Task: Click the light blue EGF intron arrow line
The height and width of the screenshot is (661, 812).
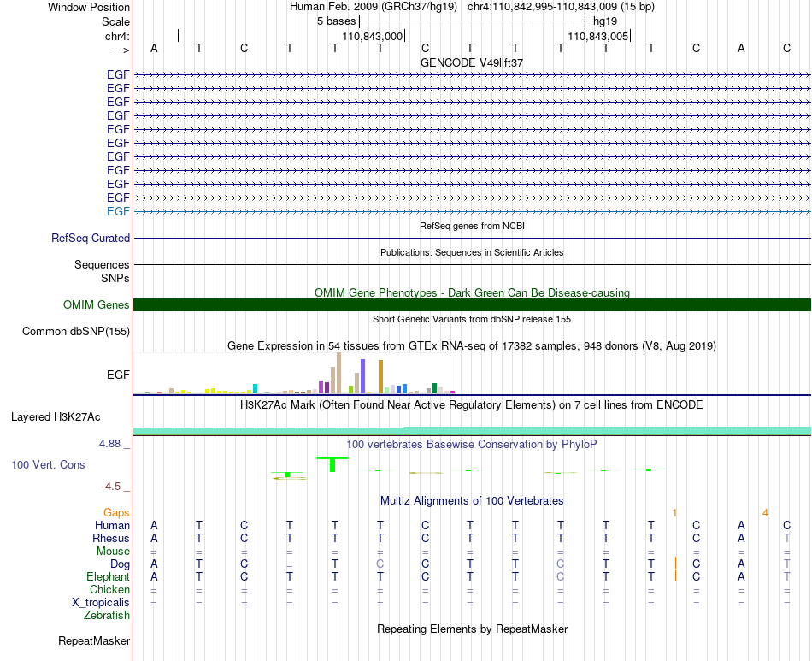Action: (472, 211)
